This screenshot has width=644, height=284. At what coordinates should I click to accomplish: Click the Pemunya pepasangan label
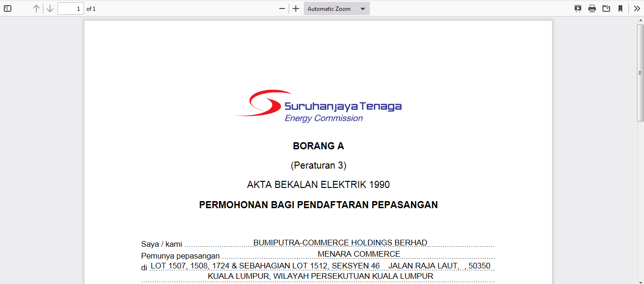click(x=180, y=256)
